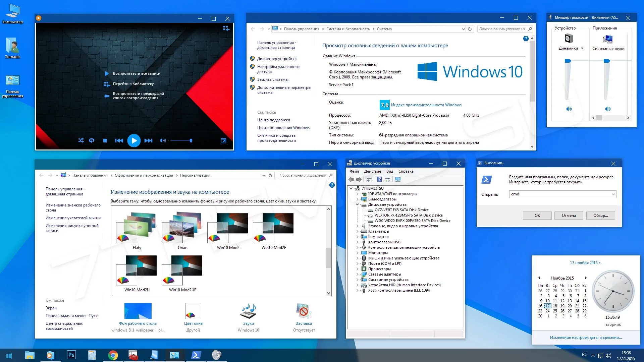
Task: Click 'Обзор...' in the Run dialog
Action: click(600, 216)
